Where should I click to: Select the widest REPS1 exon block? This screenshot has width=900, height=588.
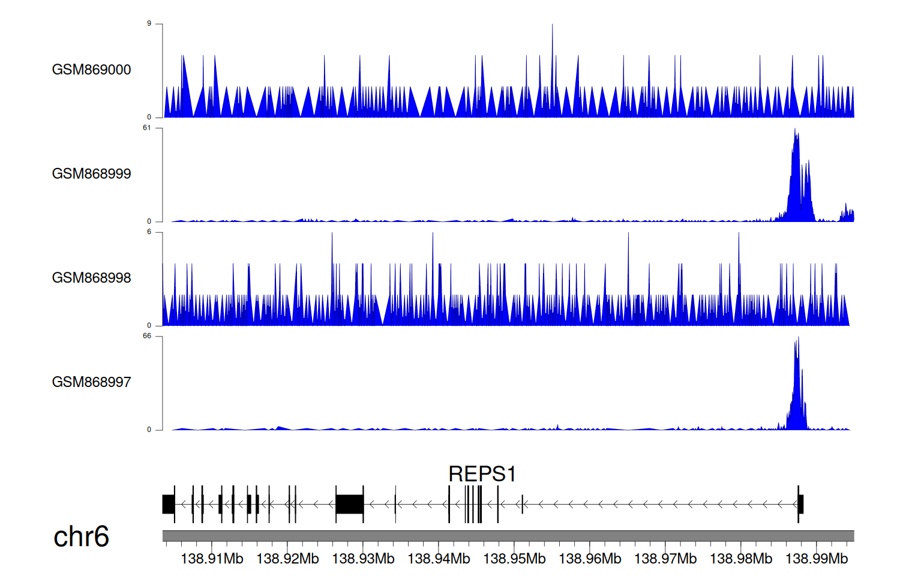(349, 504)
